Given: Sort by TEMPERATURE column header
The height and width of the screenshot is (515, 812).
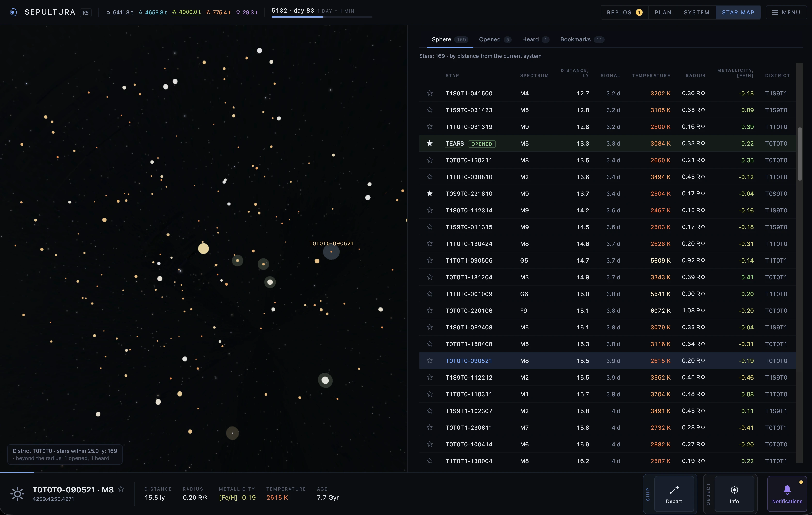Looking at the screenshot, I should [x=651, y=75].
